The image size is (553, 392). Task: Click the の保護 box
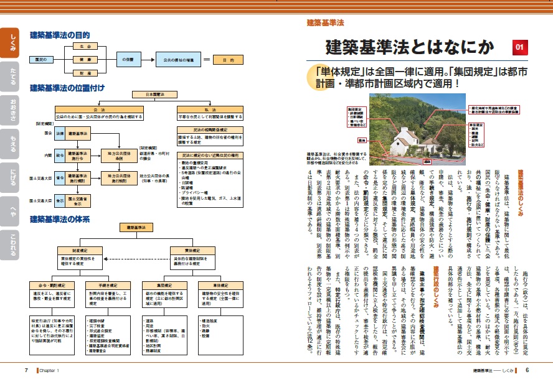[x=129, y=60]
